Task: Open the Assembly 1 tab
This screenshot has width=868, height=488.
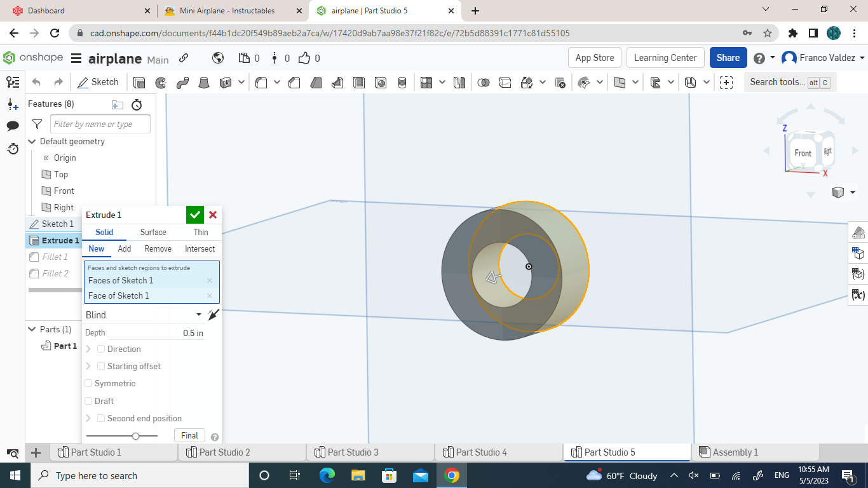Action: coord(735,452)
